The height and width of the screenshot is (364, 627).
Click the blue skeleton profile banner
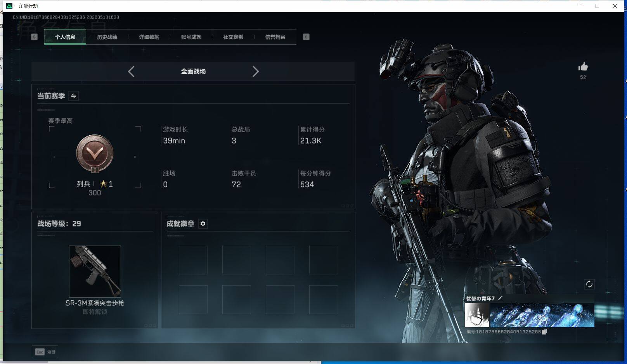[542, 315]
